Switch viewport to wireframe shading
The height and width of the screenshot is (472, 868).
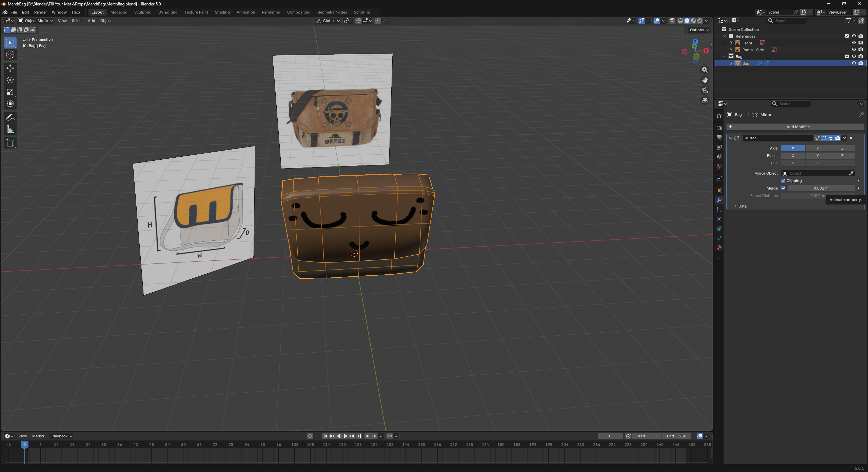point(680,21)
